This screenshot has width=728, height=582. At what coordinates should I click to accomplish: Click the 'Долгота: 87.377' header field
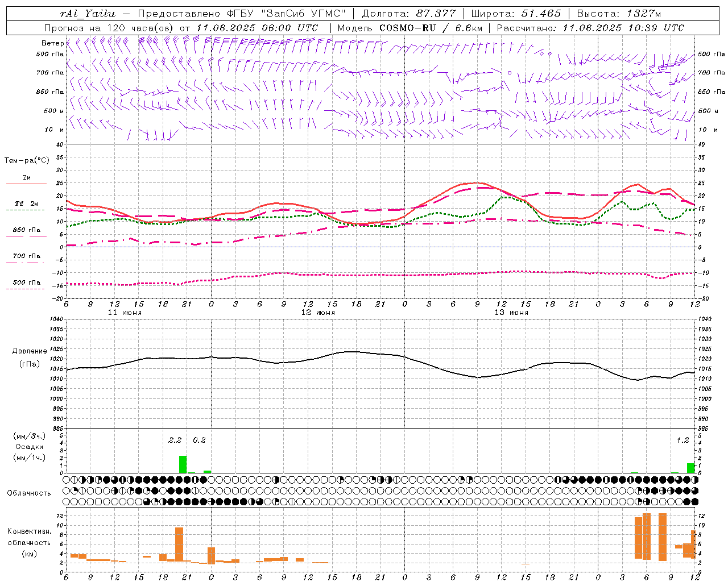pos(408,14)
